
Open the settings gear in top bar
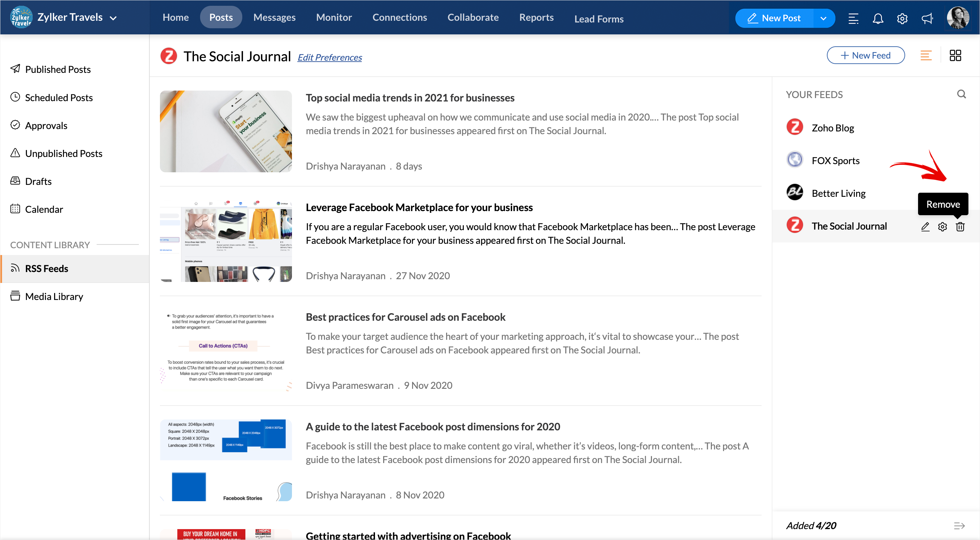pos(902,18)
